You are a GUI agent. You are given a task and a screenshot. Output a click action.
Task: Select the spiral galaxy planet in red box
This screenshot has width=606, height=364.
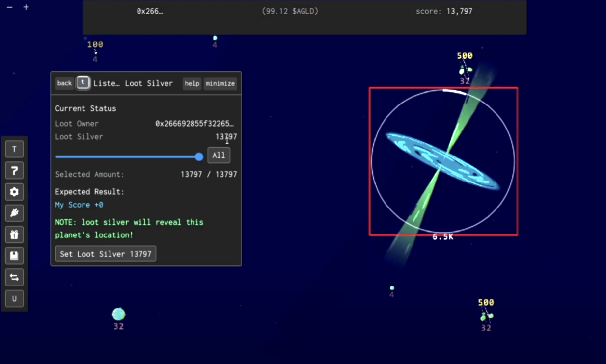point(443,161)
